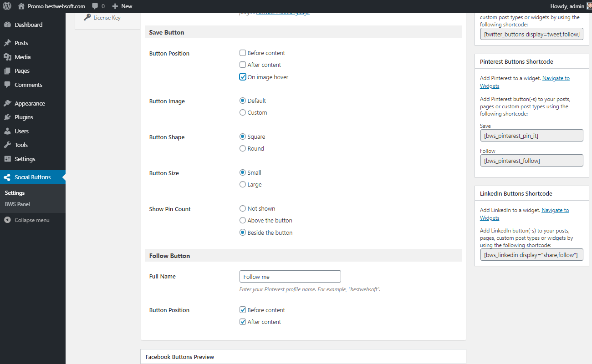592x364 pixels.
Task: Select Custom button image radio
Action: tap(243, 112)
